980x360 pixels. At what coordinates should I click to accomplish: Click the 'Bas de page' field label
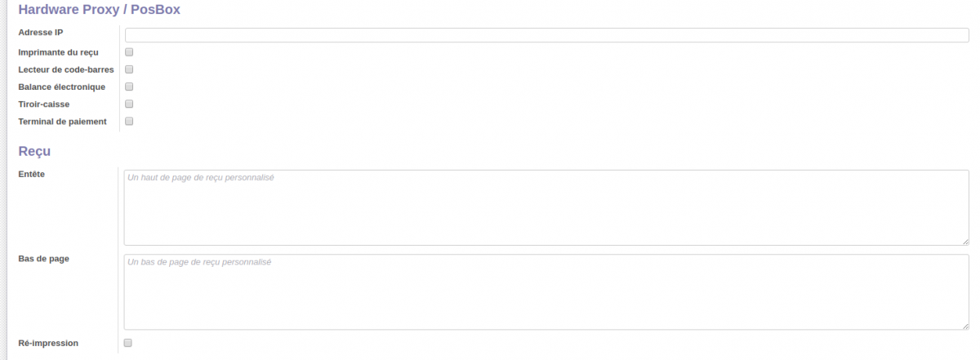pos(43,259)
